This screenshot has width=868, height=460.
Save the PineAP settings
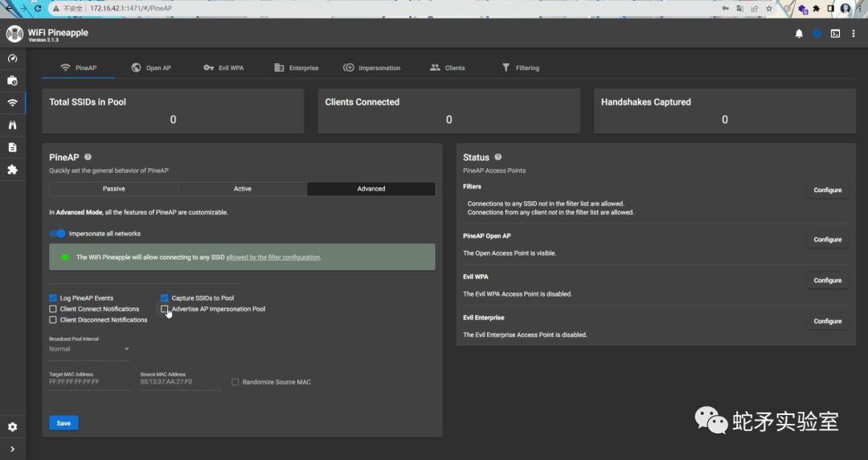point(63,423)
